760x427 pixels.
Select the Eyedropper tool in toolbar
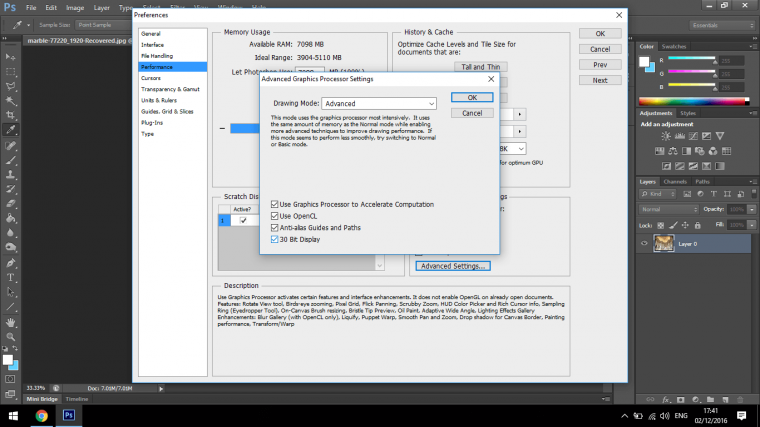(x=10, y=130)
